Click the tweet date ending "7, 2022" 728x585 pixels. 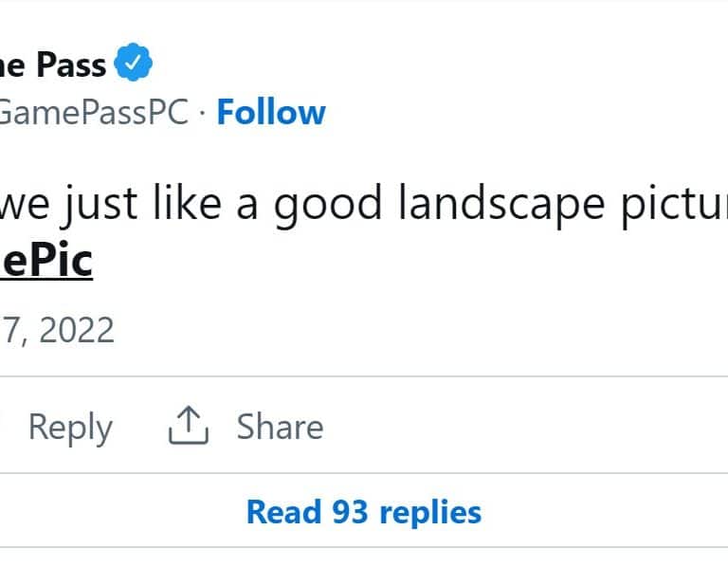point(57,330)
